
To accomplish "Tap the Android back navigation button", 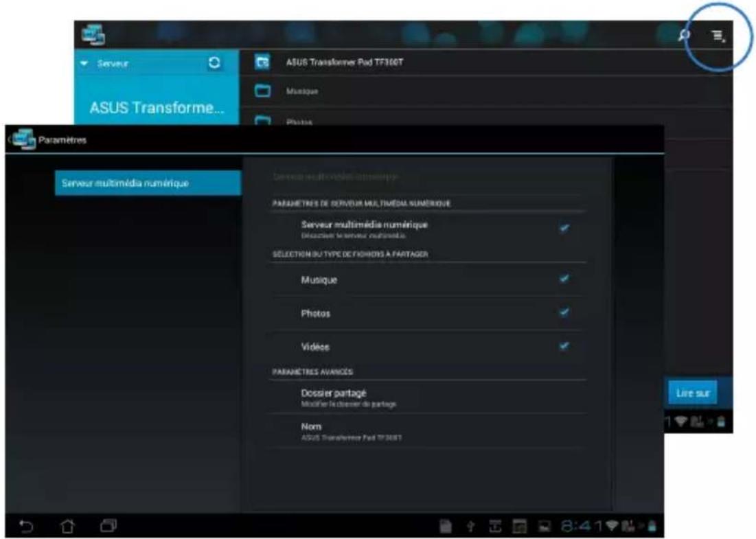I will tap(26, 526).
